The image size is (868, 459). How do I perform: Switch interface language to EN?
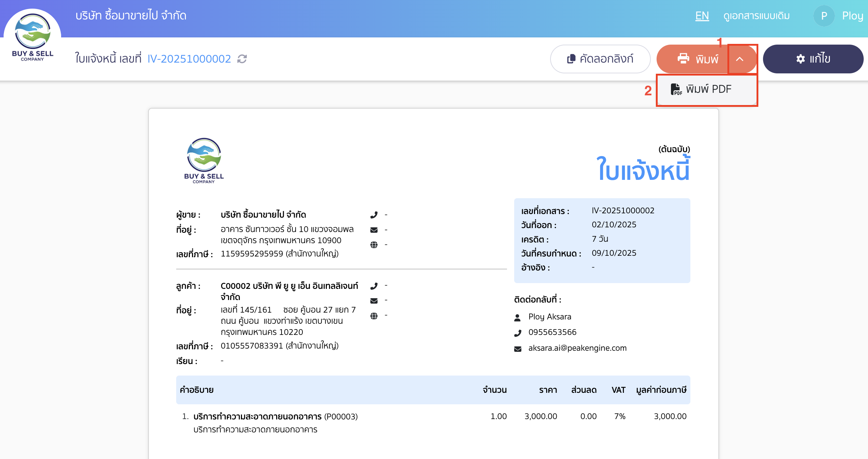pyautogui.click(x=702, y=15)
